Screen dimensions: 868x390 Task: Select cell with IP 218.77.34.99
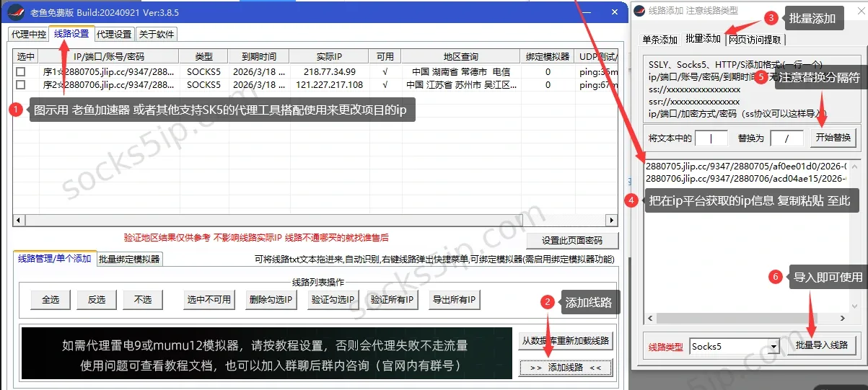[329, 72]
